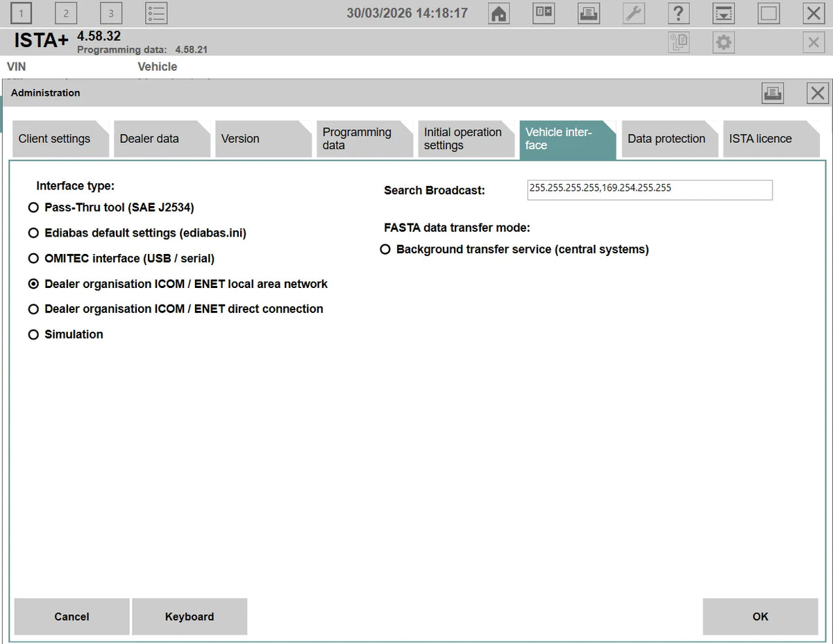Click the ISTA+ version number 4.58.32
Image resolution: width=833 pixels, height=644 pixels.
point(99,36)
